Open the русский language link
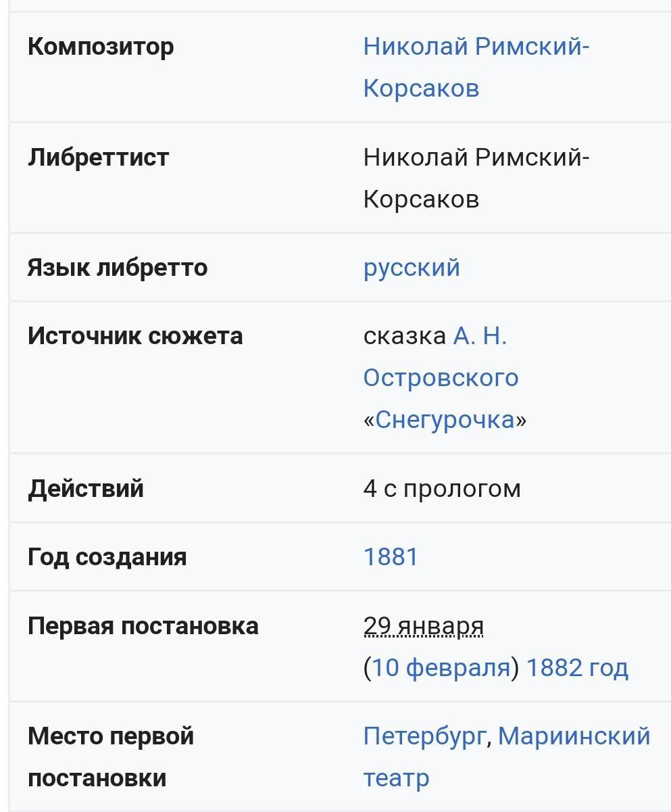671x812 pixels. coord(412,267)
